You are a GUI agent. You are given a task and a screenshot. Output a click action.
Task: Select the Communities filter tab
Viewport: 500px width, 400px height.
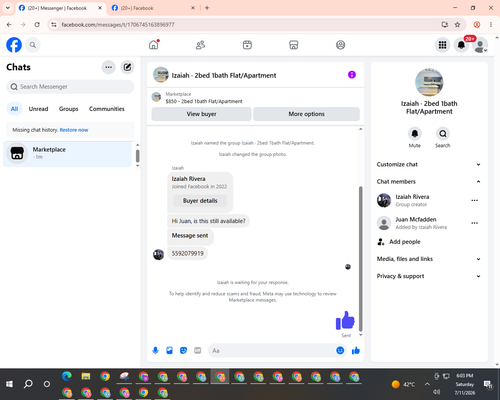(107, 109)
